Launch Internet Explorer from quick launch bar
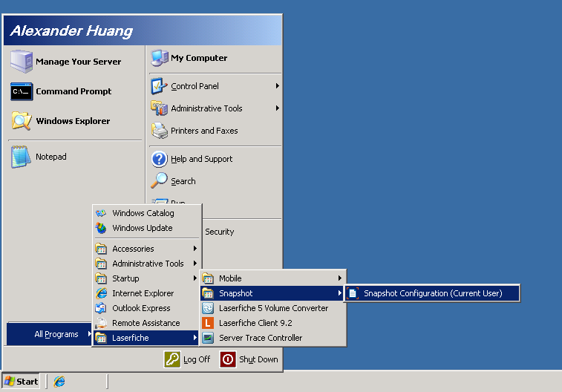This screenshot has height=392, width=562. tap(59, 382)
